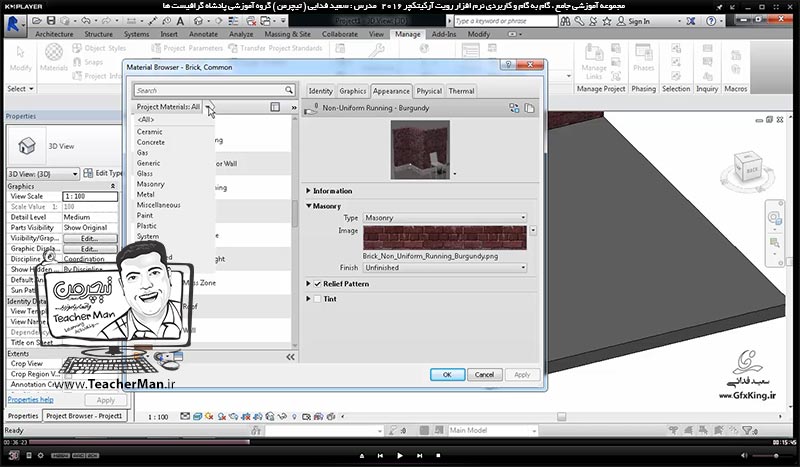Click the Graphic Display Edit button
800x467 pixels.
click(90, 249)
